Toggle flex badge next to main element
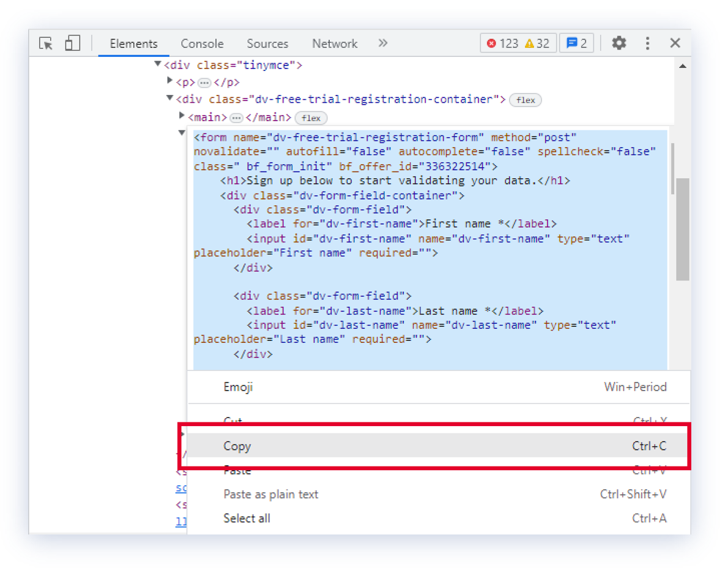The height and width of the screenshot is (570, 728). pyautogui.click(x=311, y=118)
